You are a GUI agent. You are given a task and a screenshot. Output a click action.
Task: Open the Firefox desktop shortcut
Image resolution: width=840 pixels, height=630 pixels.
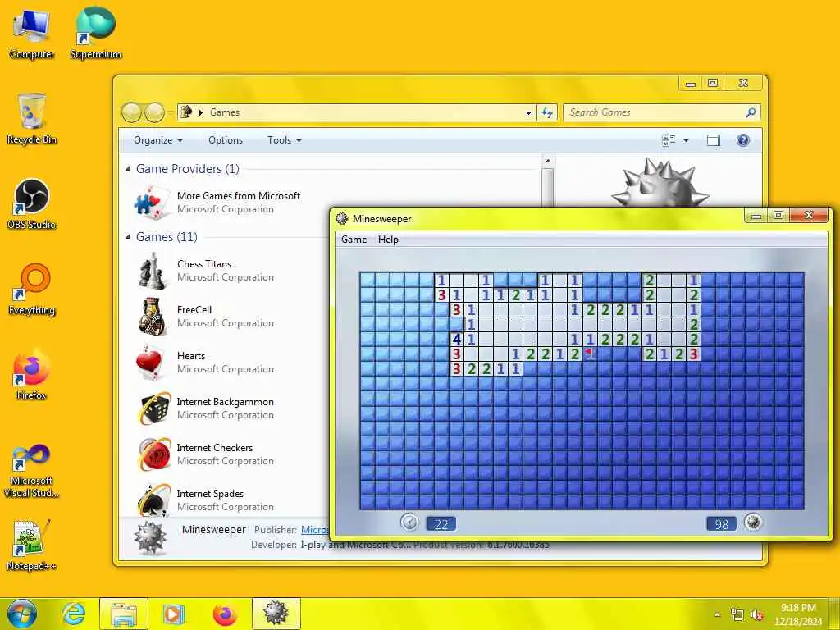pos(32,374)
